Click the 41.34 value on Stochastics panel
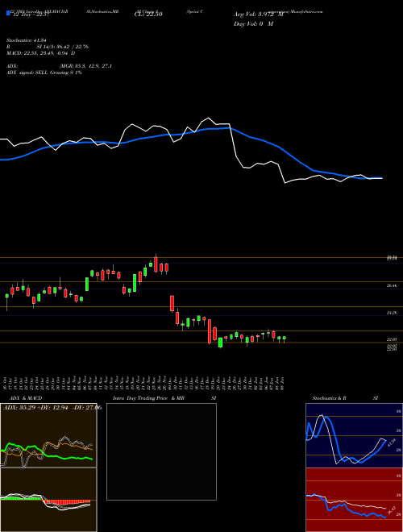Viewport: 403px width, 532px height. point(391,443)
